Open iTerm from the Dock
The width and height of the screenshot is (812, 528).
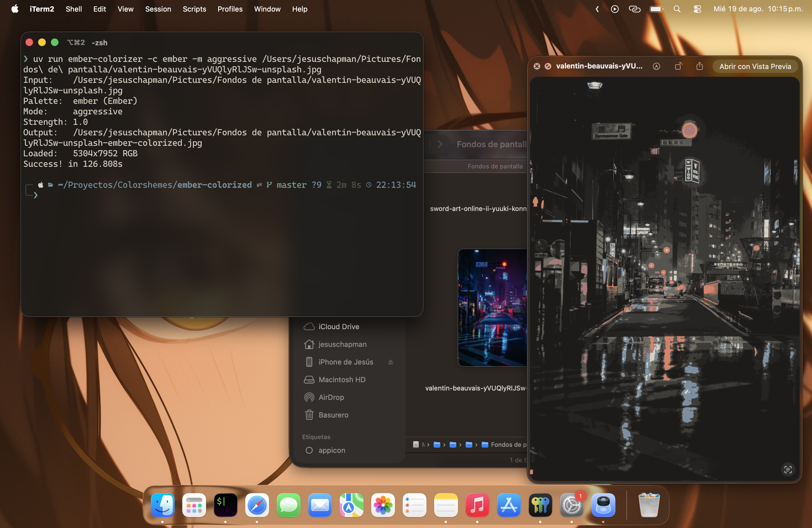point(226,505)
